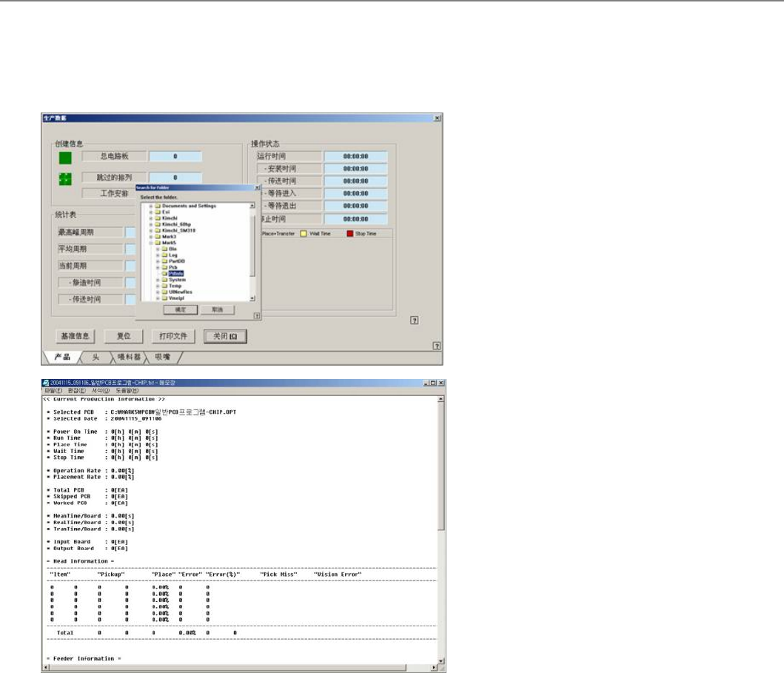784x673 pixels.
Task: Click the 复位 reset button
Action: pyautogui.click(x=124, y=336)
